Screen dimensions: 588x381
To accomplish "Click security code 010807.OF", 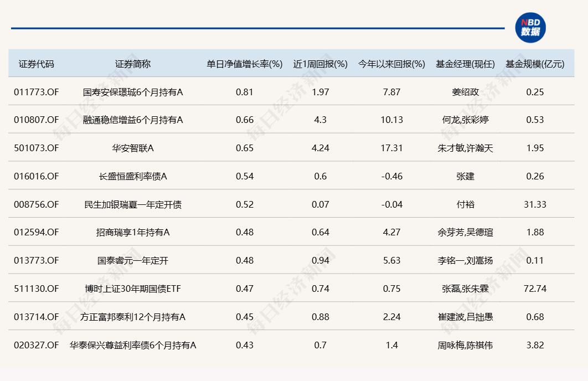I will 37,120.
